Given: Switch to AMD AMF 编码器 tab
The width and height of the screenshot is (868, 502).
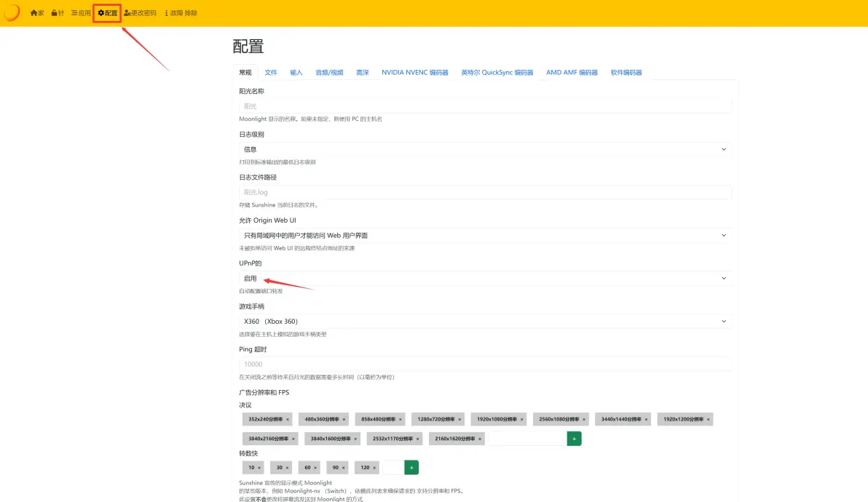Looking at the screenshot, I should 572,73.
